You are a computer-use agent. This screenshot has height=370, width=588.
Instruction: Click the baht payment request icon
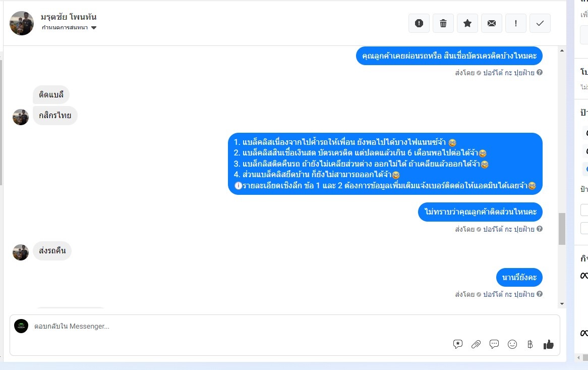[x=530, y=344]
